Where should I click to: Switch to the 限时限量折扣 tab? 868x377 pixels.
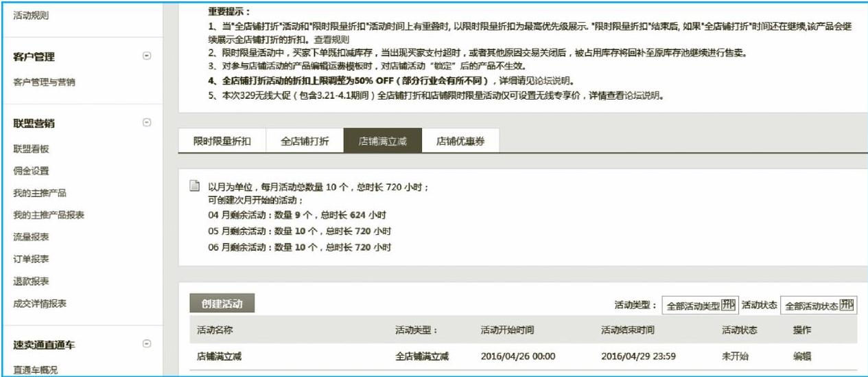(x=222, y=141)
